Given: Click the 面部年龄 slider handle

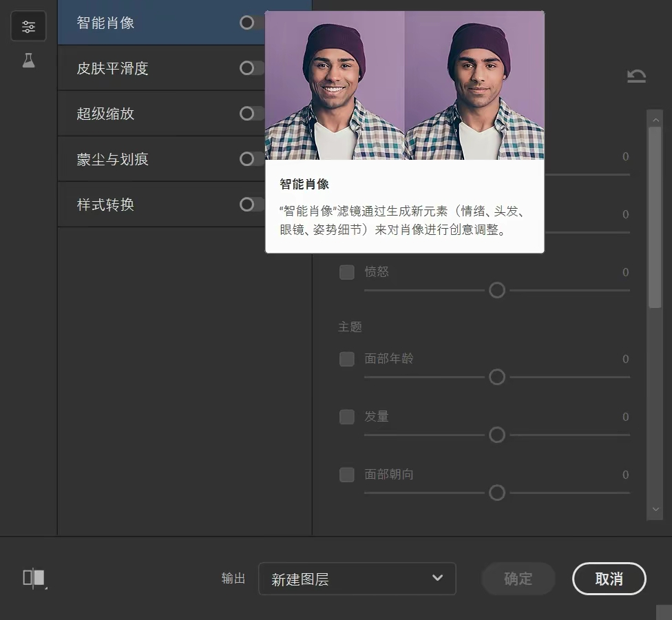Looking at the screenshot, I should (x=497, y=378).
